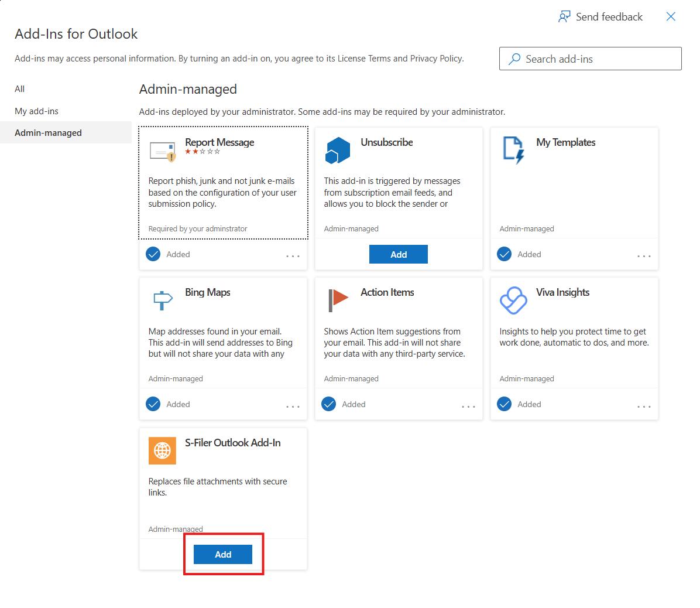Click the Send feedback person icon
Screen dimensions: 700x608
[564, 17]
